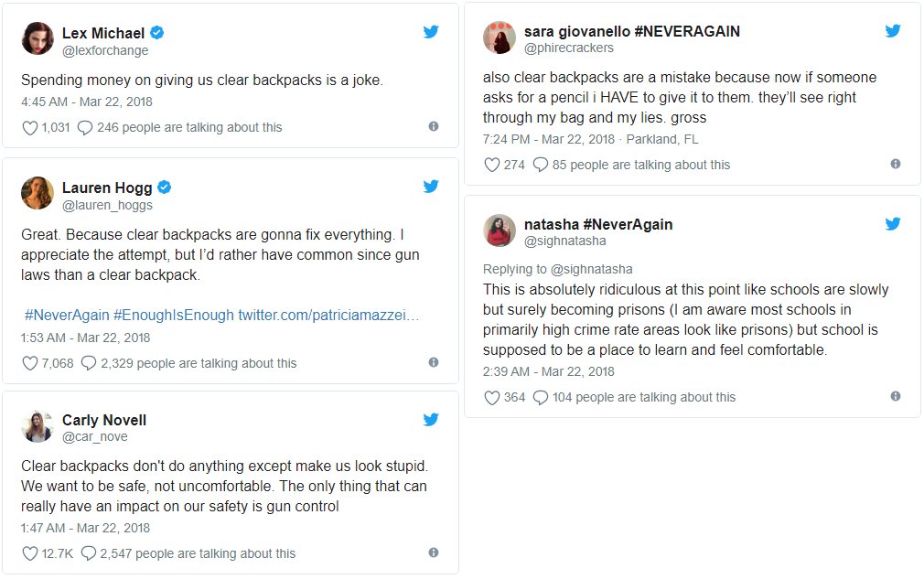Open the #EnoughIsEnough hashtag

click(174, 315)
